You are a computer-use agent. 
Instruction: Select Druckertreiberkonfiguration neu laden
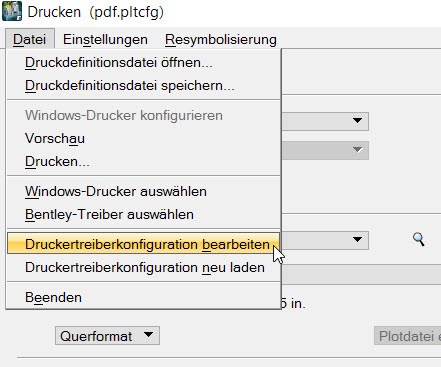(144, 267)
